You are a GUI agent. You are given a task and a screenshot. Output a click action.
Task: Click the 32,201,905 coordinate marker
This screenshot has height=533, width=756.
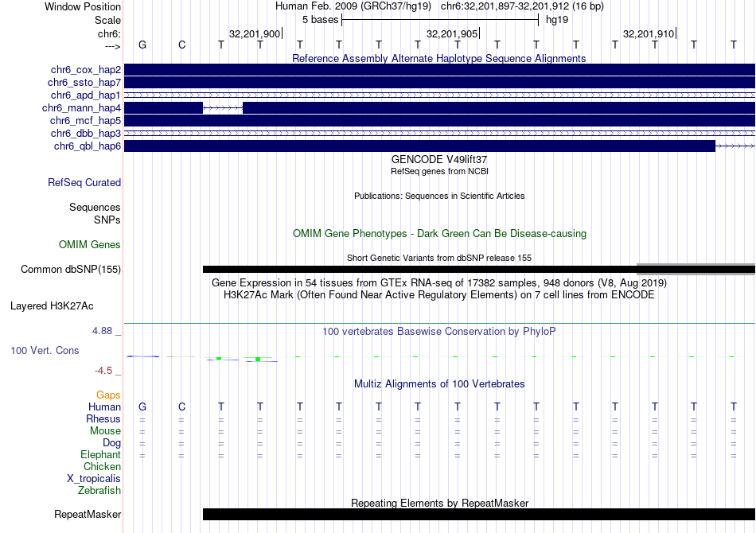click(x=453, y=33)
